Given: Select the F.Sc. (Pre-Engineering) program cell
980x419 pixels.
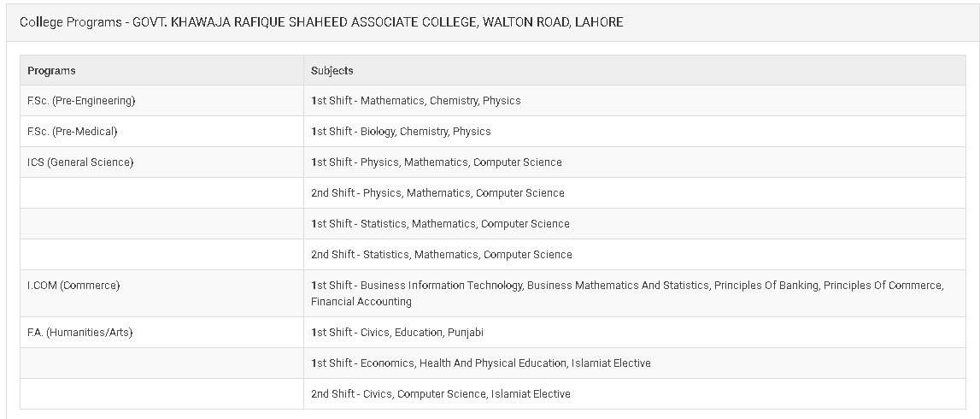Looking at the screenshot, I should 161,101.
